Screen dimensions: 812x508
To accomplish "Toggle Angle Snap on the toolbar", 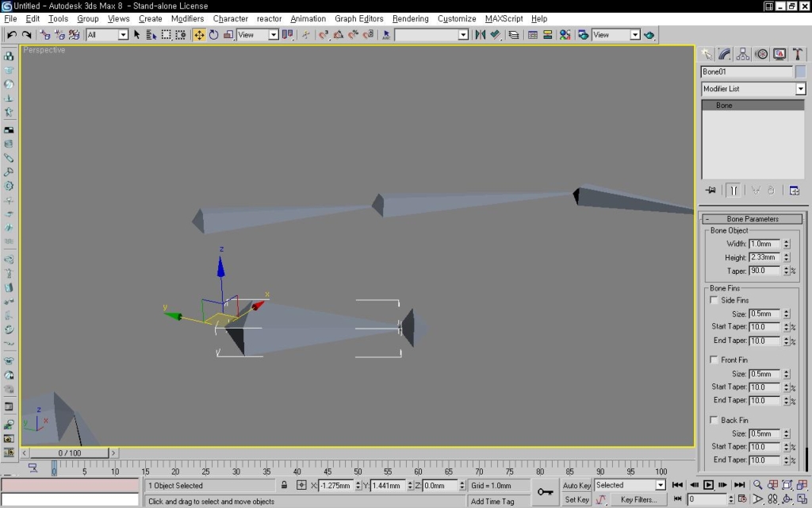I will pyautogui.click(x=339, y=35).
